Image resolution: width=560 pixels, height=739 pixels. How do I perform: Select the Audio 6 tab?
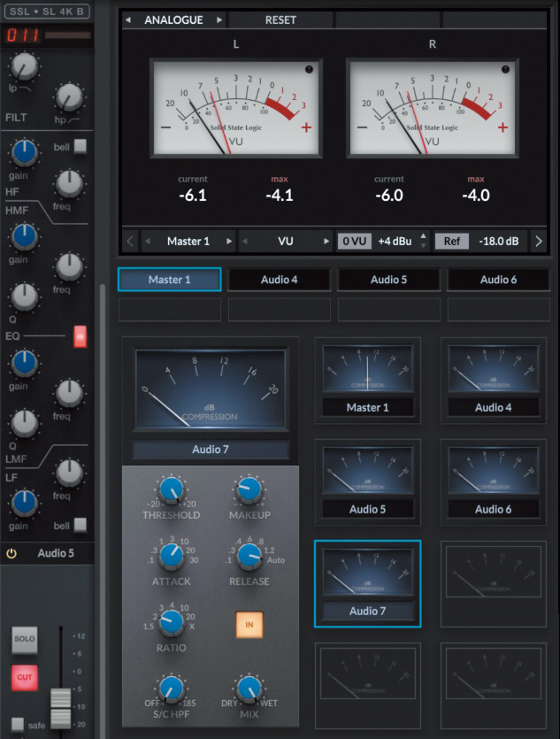point(499,280)
